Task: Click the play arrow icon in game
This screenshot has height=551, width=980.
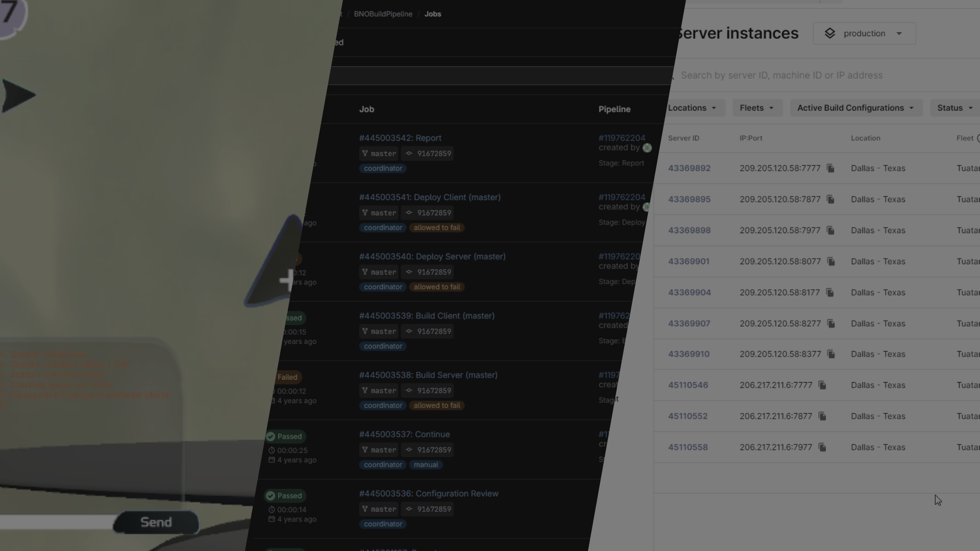Action: [18, 95]
